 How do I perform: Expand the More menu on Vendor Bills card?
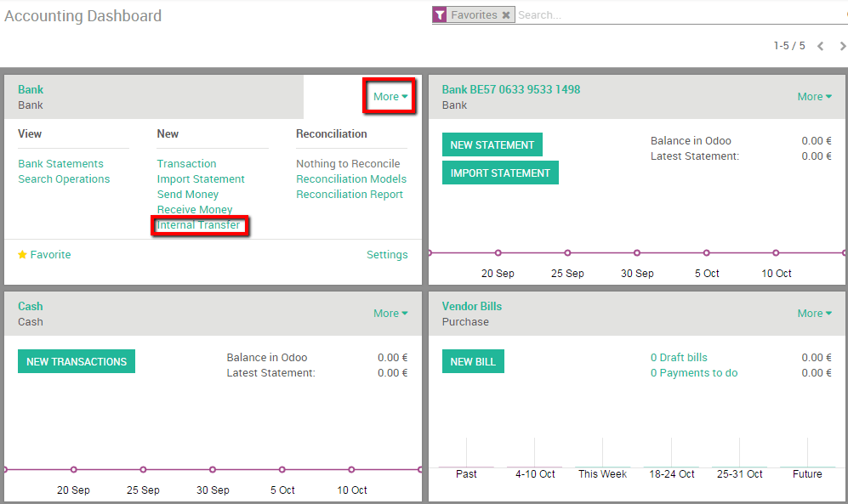tap(813, 313)
